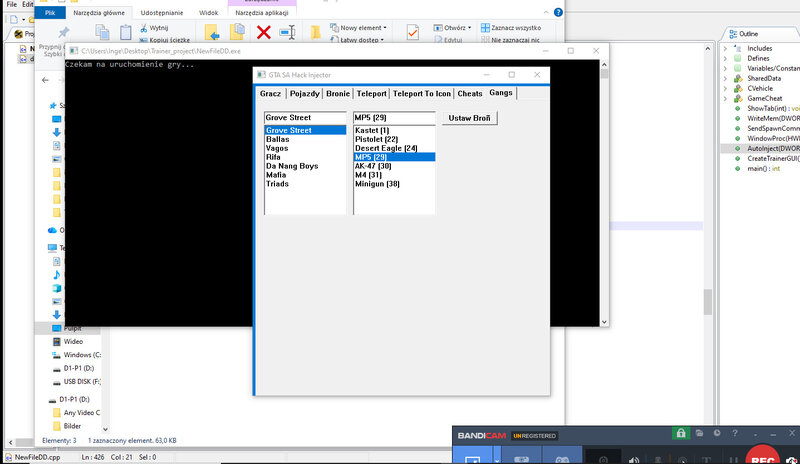This screenshot has width=800, height=464.
Task: Open the Nowy element dropdown
Action: (x=358, y=28)
